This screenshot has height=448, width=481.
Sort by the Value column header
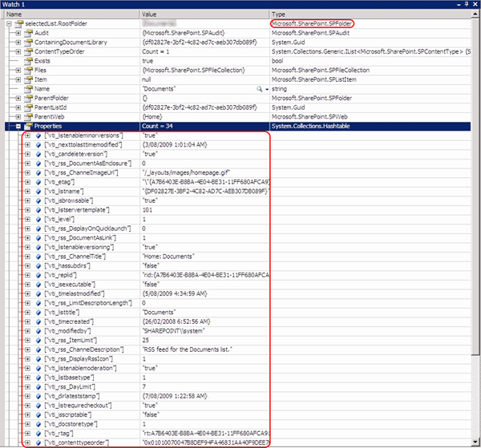pyautogui.click(x=204, y=14)
